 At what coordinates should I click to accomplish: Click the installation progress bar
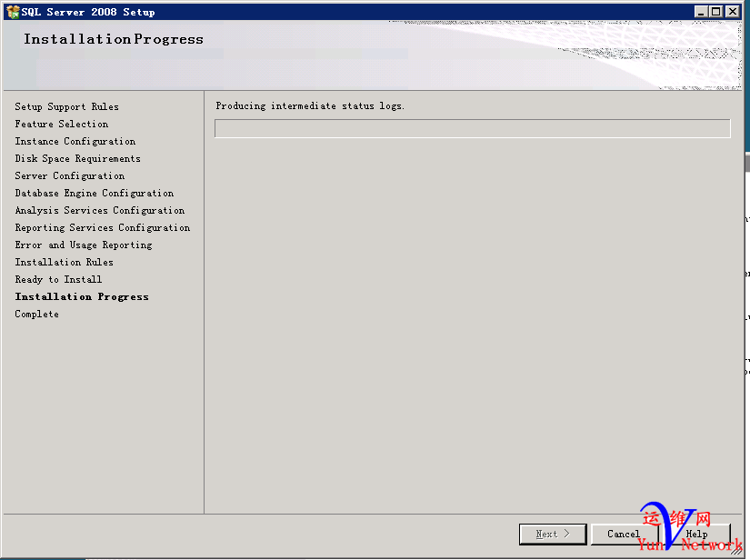(x=473, y=128)
